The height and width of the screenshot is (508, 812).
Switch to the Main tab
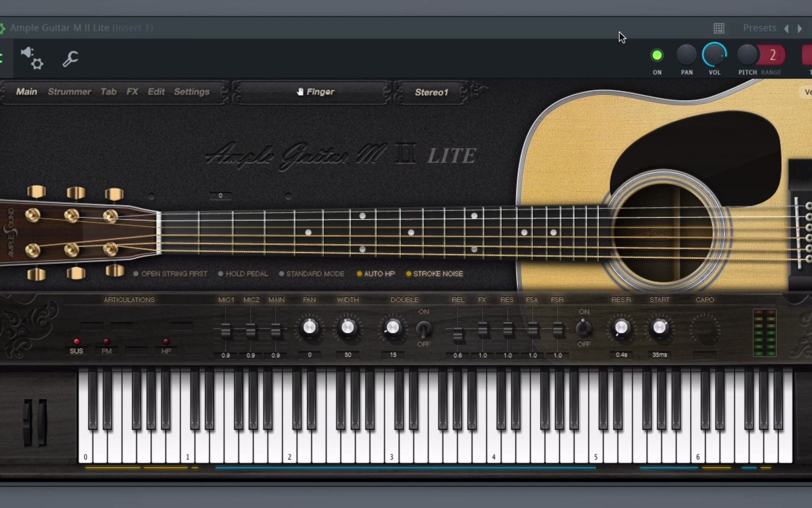tap(27, 92)
